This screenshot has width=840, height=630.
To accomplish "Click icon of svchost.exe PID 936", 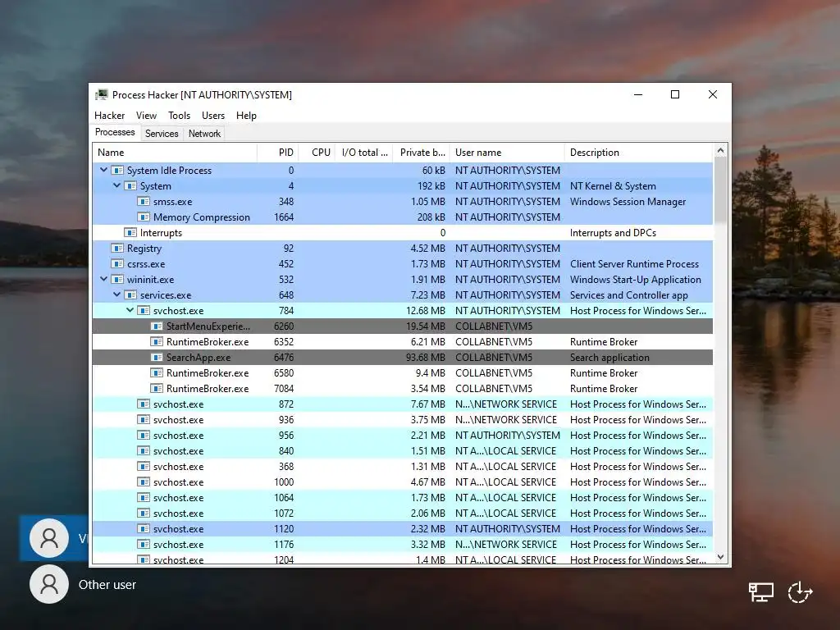I will [x=144, y=419].
